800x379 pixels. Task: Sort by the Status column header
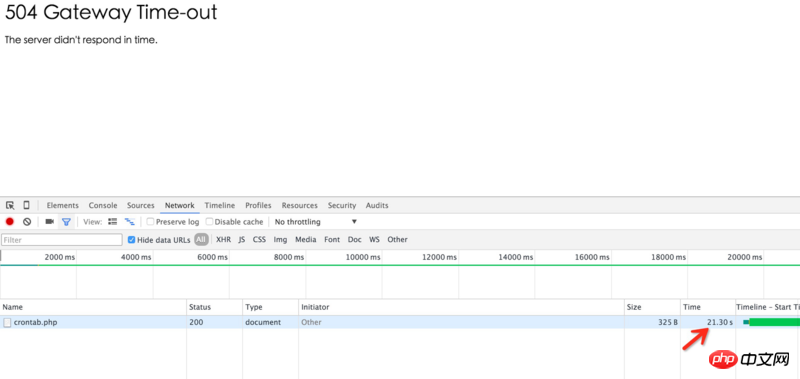214,307
